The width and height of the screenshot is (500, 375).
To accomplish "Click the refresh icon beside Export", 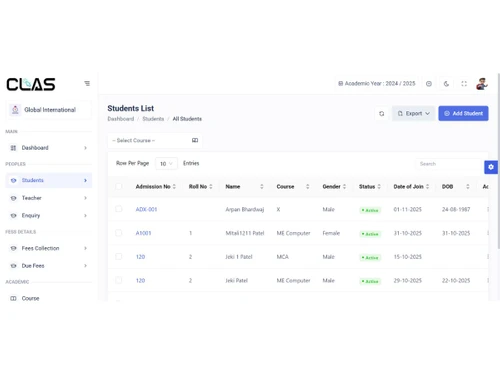I will click(x=382, y=114).
